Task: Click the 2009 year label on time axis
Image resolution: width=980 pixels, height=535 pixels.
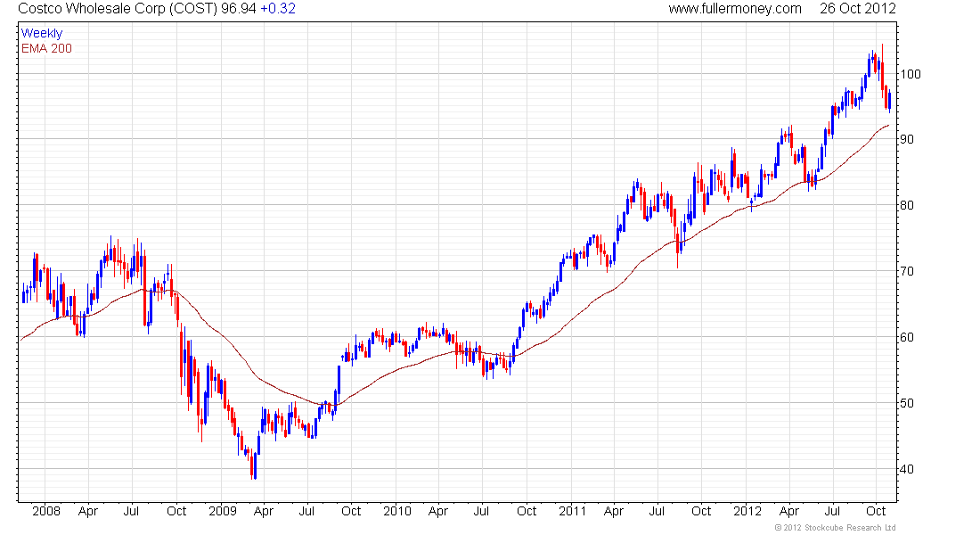Action: click(223, 511)
